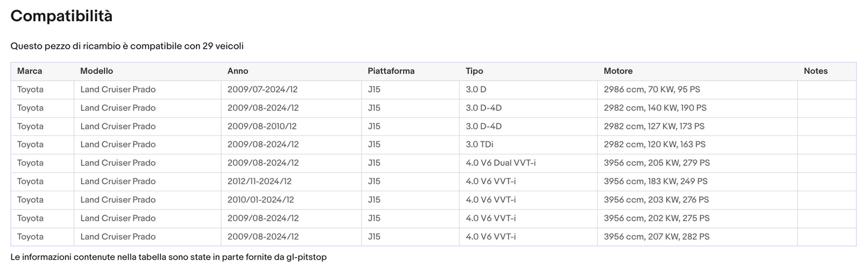
Task: Select the 2009/08-2010/12 year cell
Action: pos(262,126)
